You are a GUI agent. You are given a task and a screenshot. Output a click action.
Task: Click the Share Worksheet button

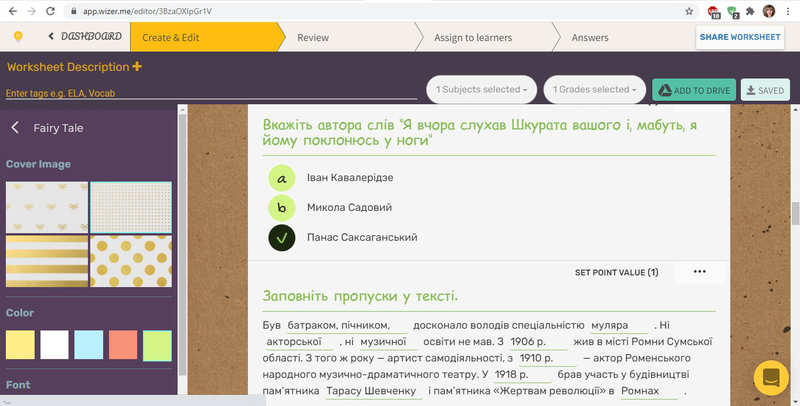pos(740,37)
